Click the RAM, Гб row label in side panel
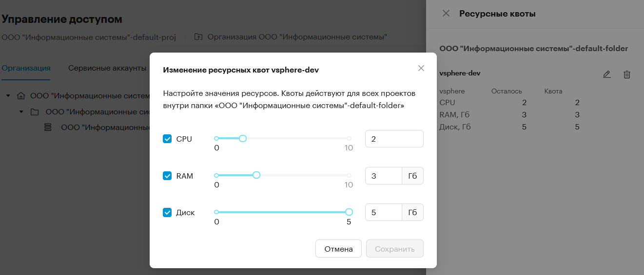Image resolution: width=644 pixels, height=275 pixels. (x=455, y=115)
